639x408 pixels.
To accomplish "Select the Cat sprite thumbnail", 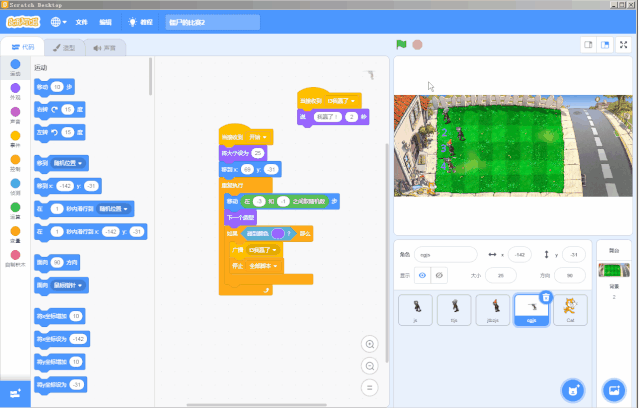I will [570, 310].
